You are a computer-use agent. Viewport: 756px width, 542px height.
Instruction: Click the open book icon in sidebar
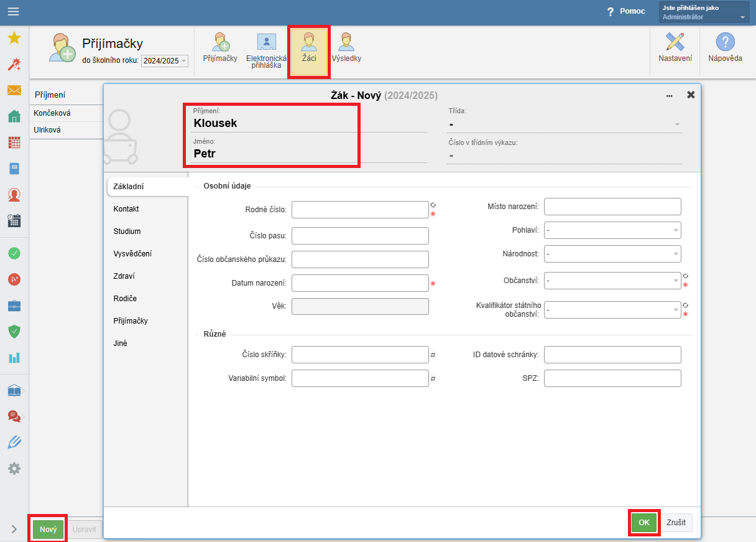(14, 391)
